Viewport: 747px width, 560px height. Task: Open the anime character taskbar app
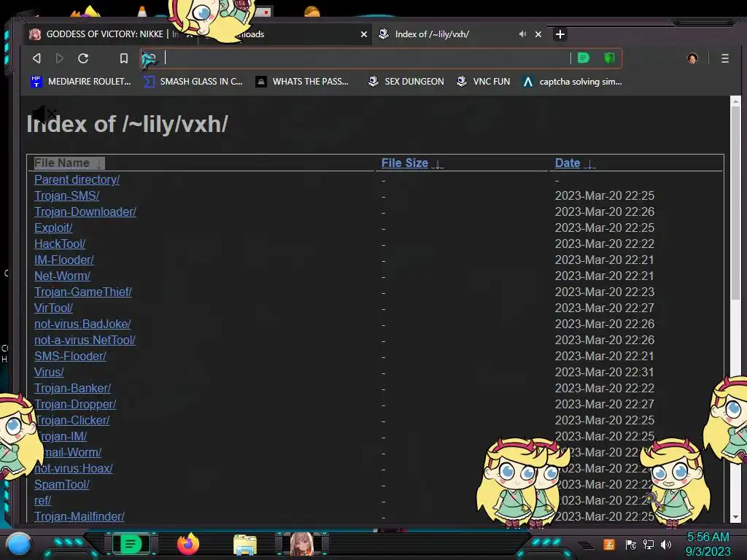pos(302,544)
